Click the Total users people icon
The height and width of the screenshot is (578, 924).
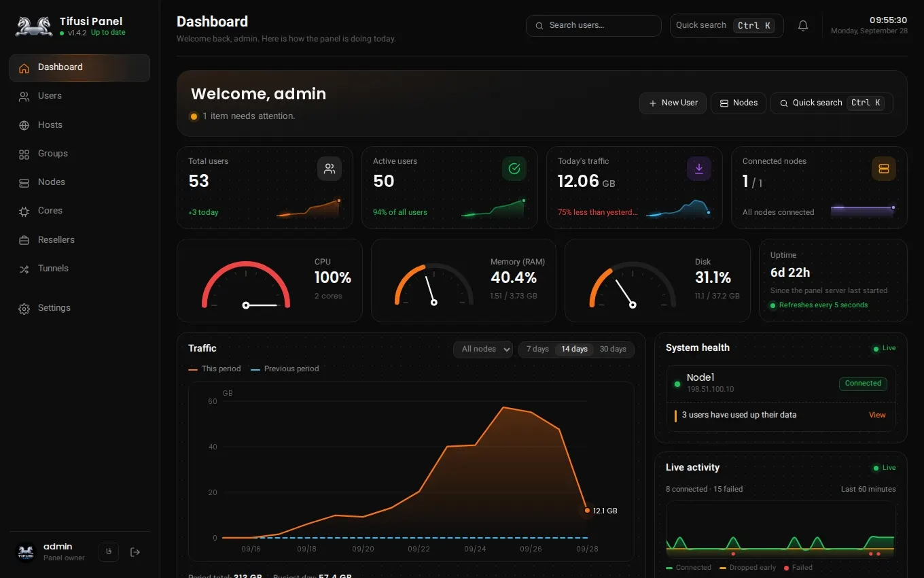[330, 169]
